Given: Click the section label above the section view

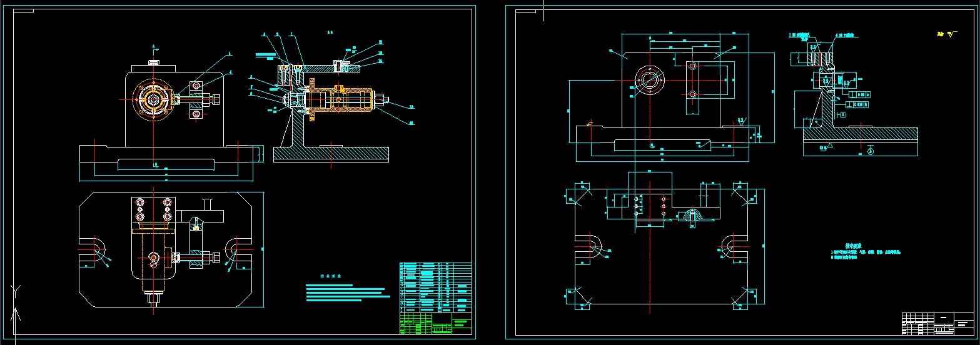Looking at the screenshot, I should pos(330,32).
